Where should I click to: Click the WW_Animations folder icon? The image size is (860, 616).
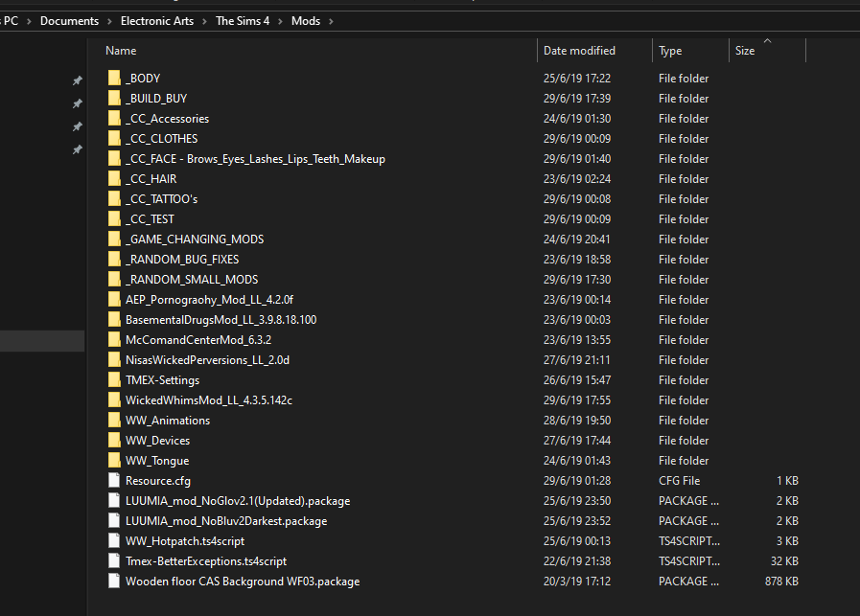coord(114,421)
